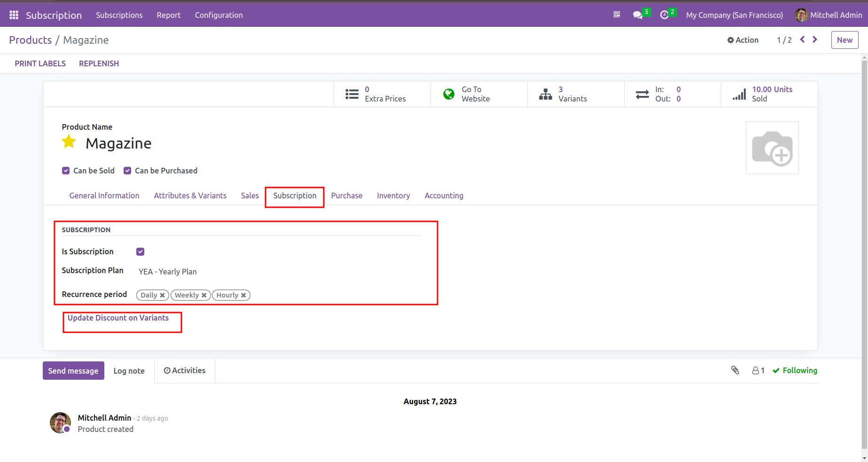Open the Subscriptions menu

coord(119,15)
